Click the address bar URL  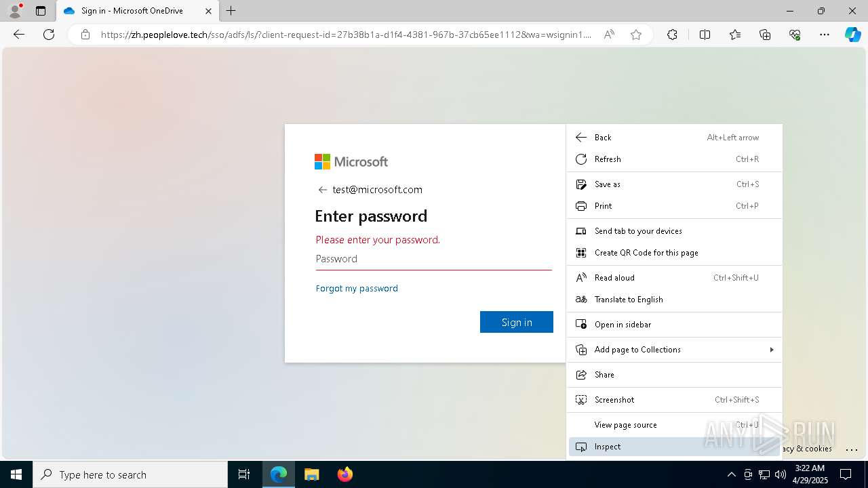[346, 35]
